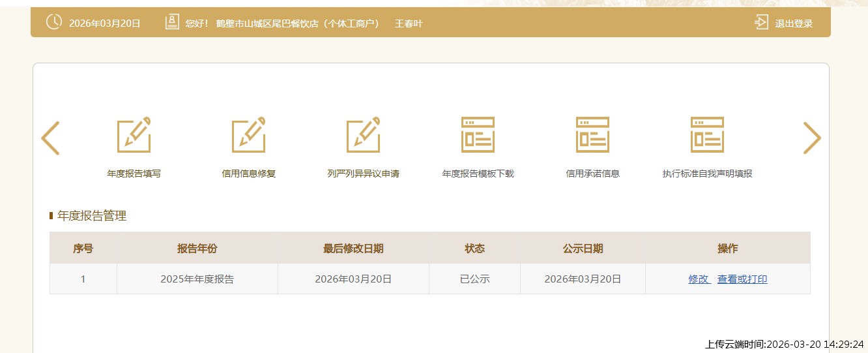The height and width of the screenshot is (353, 868).
Task: Open 查看或打印 for the 2025 report
Action: [742, 279]
